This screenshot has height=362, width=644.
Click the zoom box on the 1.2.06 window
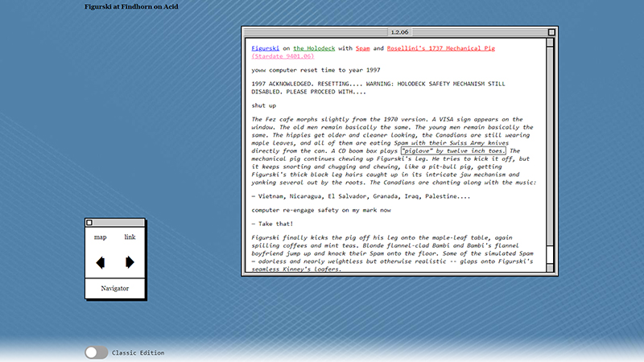[x=551, y=32]
